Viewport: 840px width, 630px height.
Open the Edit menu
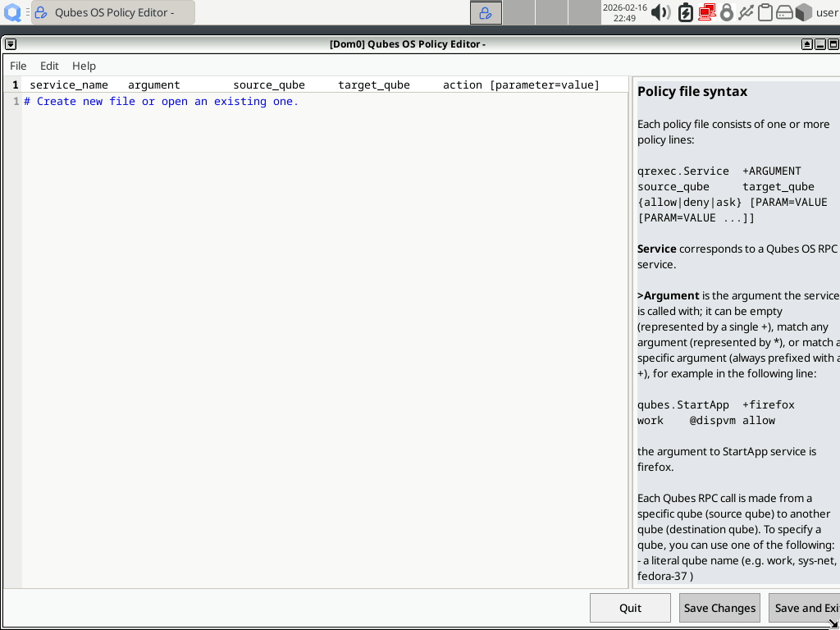tap(49, 66)
